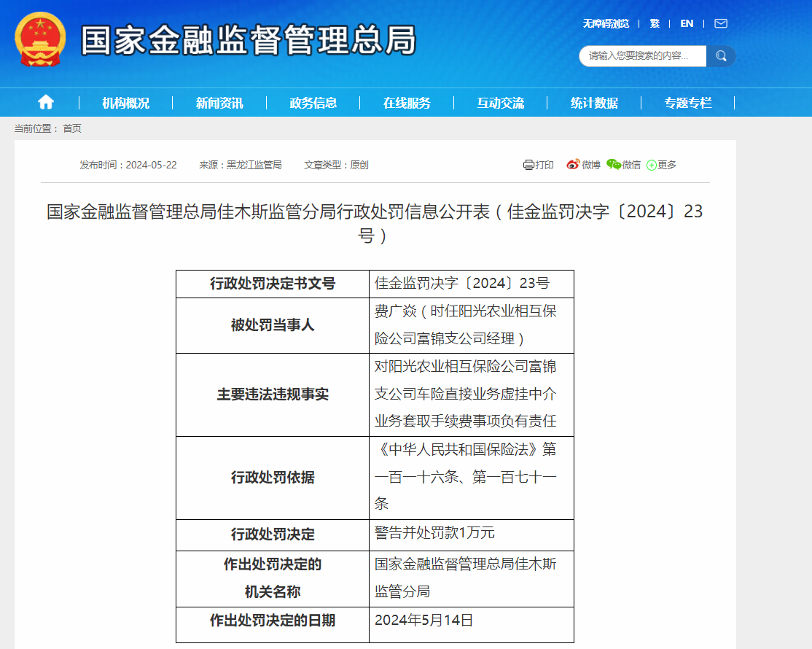Switch to English EN link
The width and height of the screenshot is (812, 649).
tap(687, 23)
